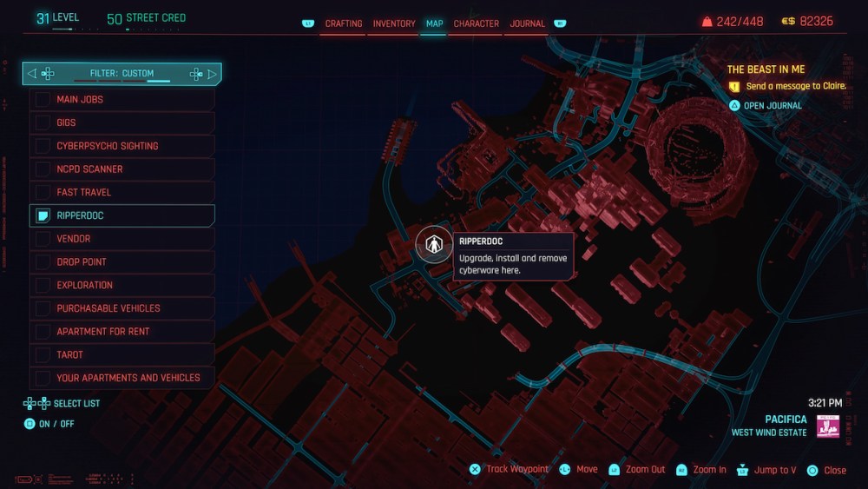
Task: Click the Ripperdoc map marker icon
Action: coord(433,247)
